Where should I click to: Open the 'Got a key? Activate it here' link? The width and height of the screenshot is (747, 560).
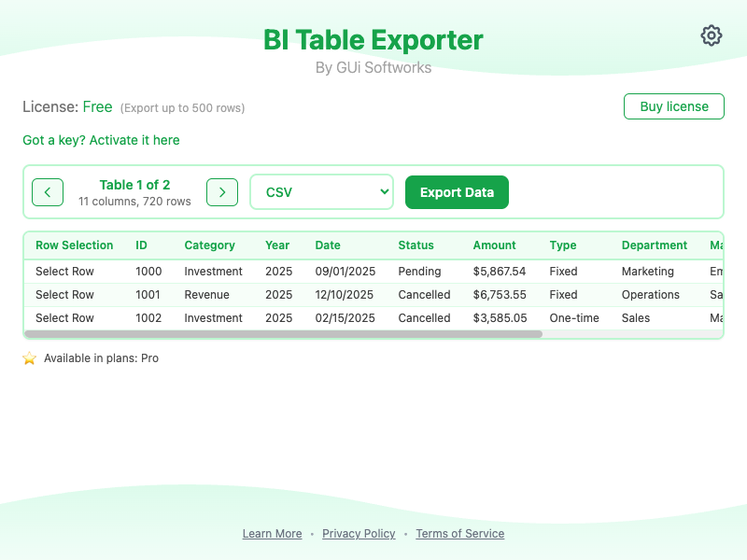click(101, 140)
